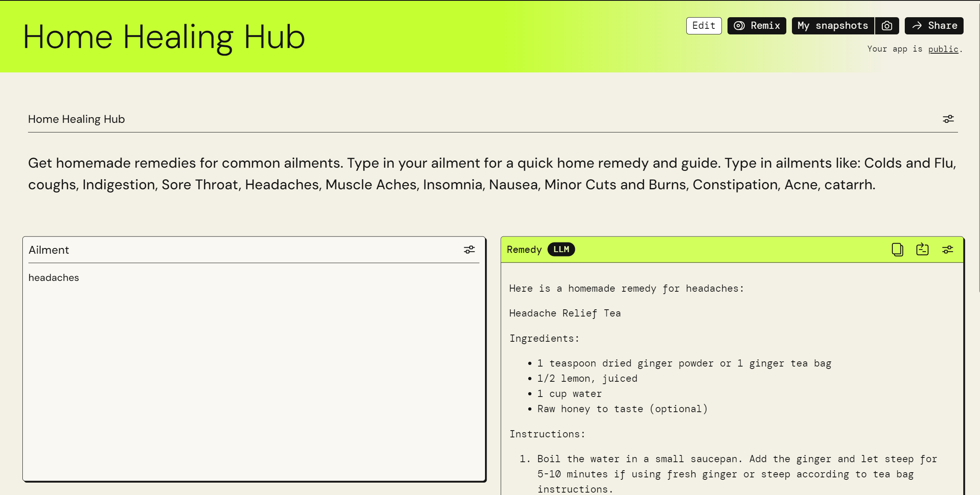
Task: Open settings sliders for Home Healing Hub block
Action: 948,119
